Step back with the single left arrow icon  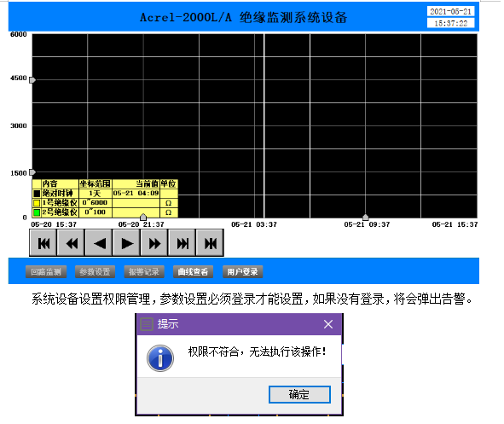coord(99,243)
